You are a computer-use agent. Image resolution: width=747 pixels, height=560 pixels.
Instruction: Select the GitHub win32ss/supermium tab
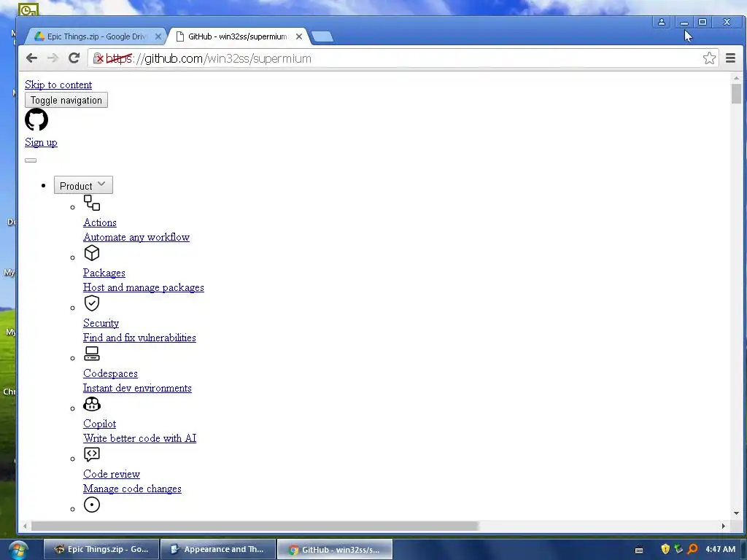(239, 36)
